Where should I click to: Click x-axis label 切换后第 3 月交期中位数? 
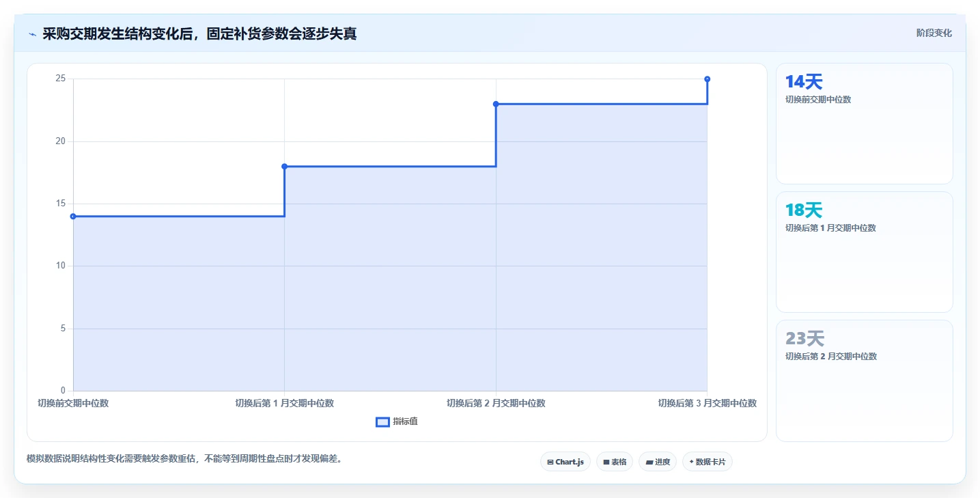(708, 403)
